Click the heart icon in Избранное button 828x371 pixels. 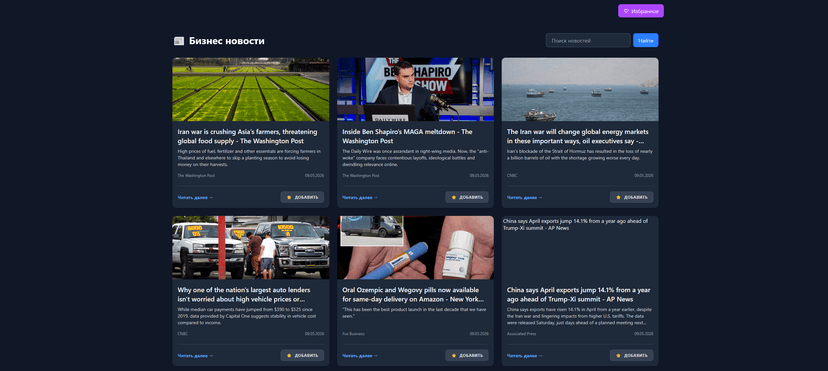click(x=626, y=11)
